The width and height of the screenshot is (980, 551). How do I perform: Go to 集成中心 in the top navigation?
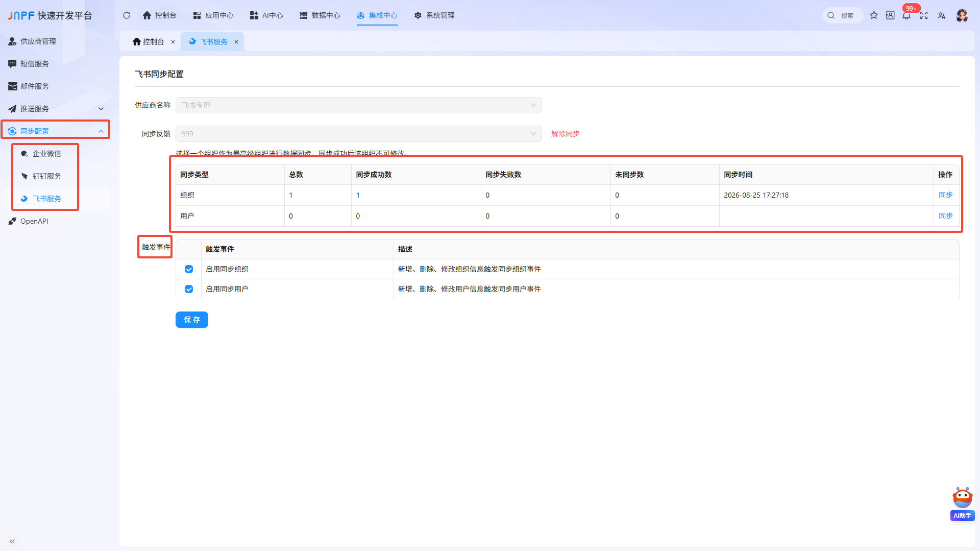pyautogui.click(x=377, y=15)
